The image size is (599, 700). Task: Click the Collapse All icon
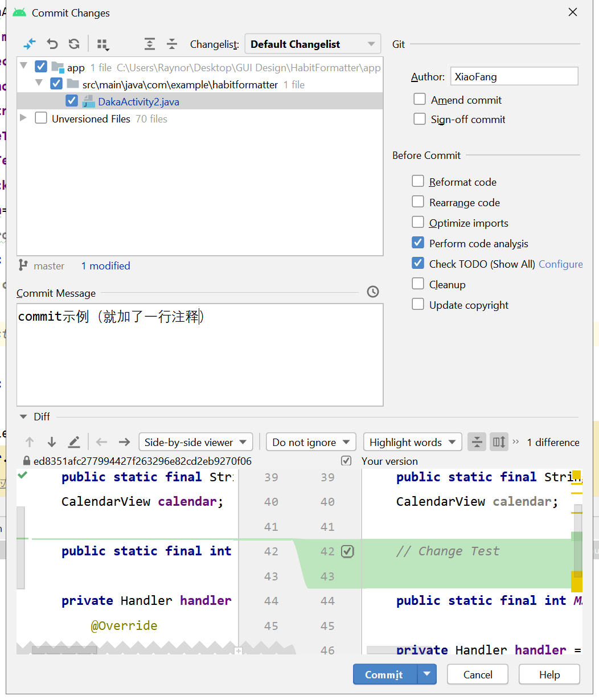172,44
